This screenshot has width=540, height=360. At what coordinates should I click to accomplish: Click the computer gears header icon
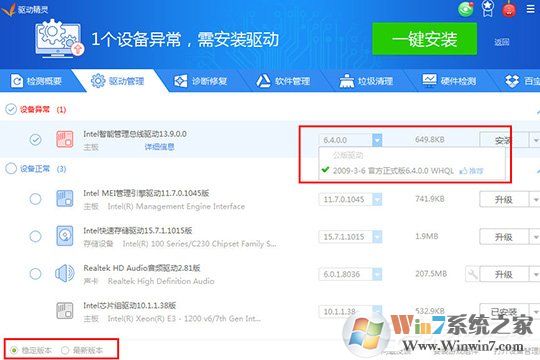coord(59,38)
